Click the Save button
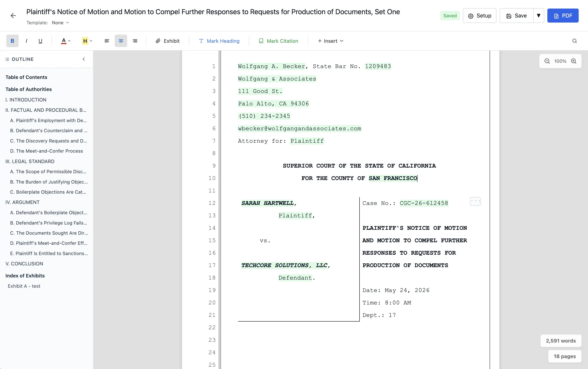Screen dimensions: 588x369 (x=516, y=16)
